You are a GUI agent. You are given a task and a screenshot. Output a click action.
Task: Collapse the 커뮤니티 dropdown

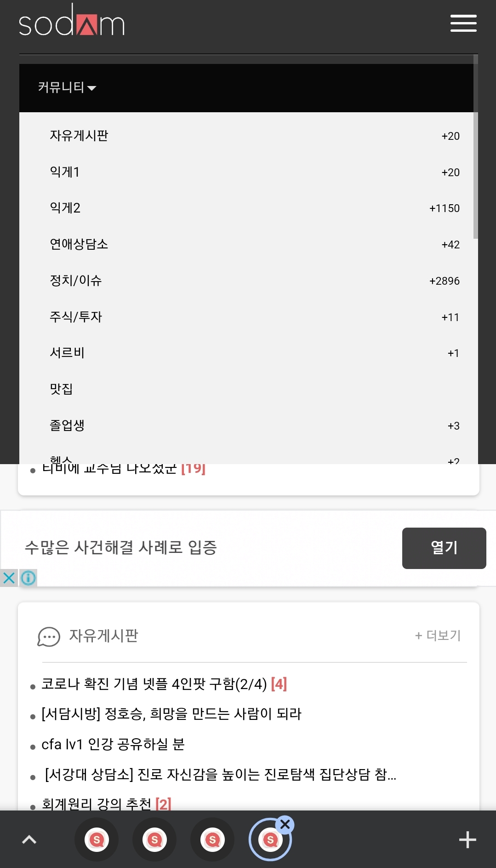tap(67, 87)
